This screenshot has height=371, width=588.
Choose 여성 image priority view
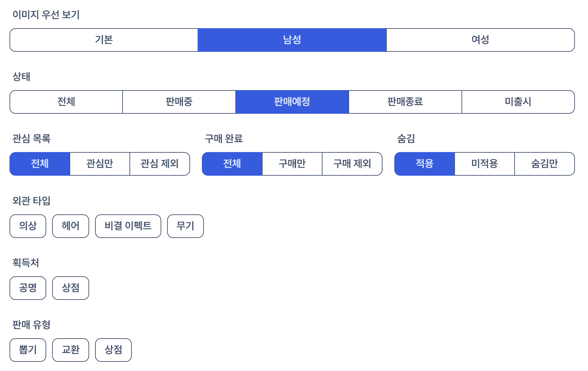(480, 40)
